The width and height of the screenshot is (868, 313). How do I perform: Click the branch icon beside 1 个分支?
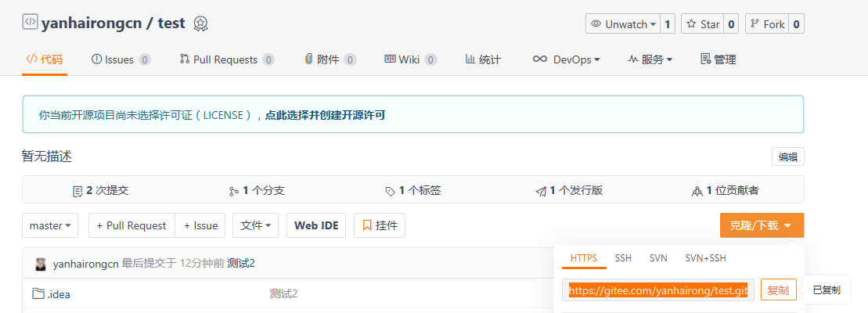tap(233, 192)
